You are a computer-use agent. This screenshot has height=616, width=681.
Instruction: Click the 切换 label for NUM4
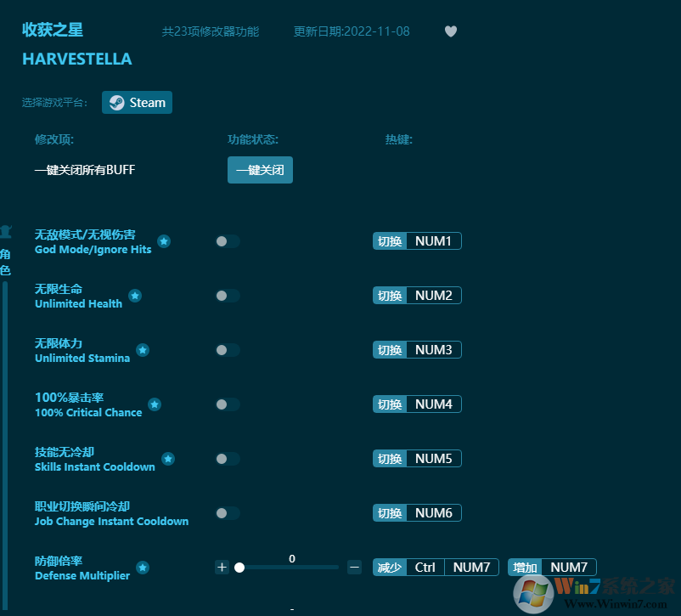[x=390, y=404]
